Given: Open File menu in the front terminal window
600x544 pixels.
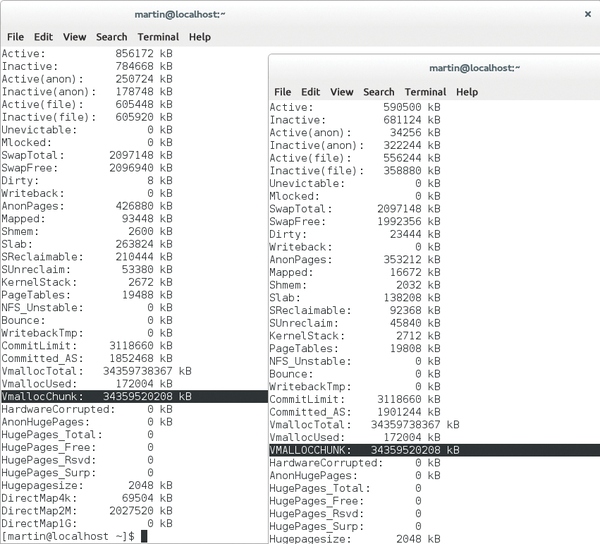Looking at the screenshot, I should (282, 92).
